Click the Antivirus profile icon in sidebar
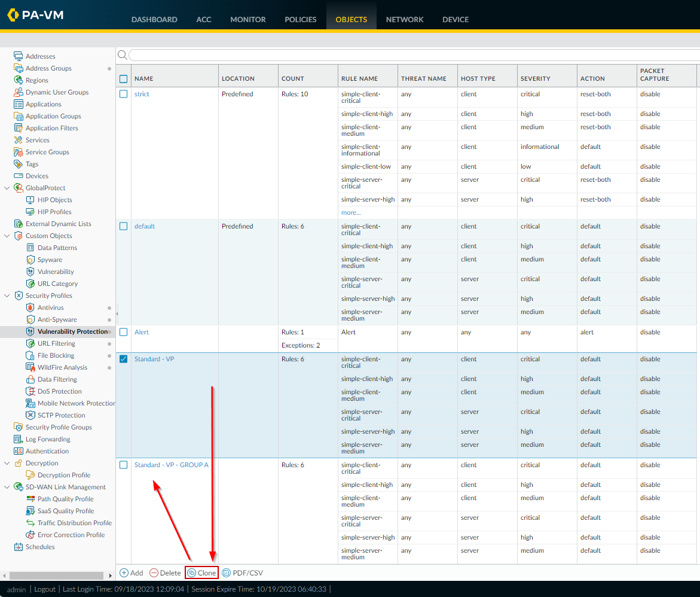The image size is (700, 597). pyautogui.click(x=31, y=307)
